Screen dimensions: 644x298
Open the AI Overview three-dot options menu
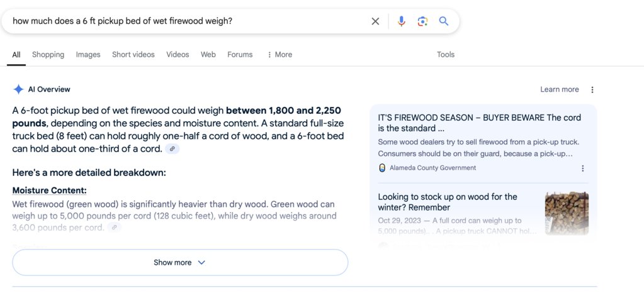pos(592,90)
